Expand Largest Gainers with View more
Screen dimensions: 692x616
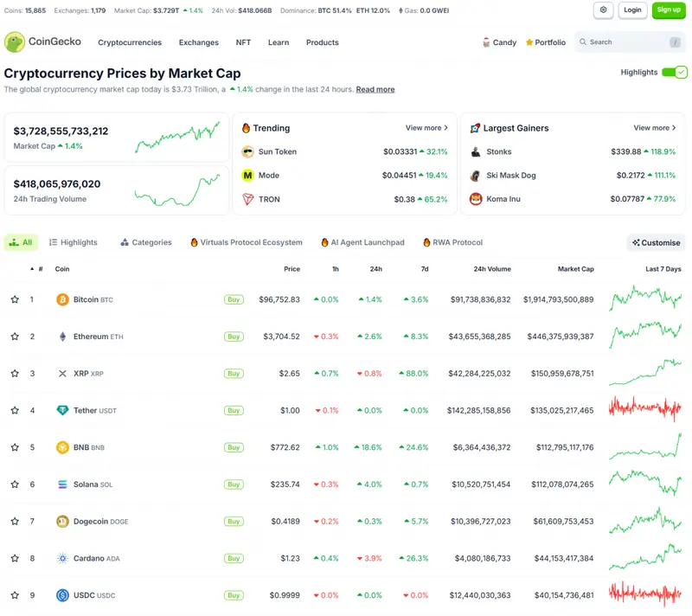tap(655, 128)
